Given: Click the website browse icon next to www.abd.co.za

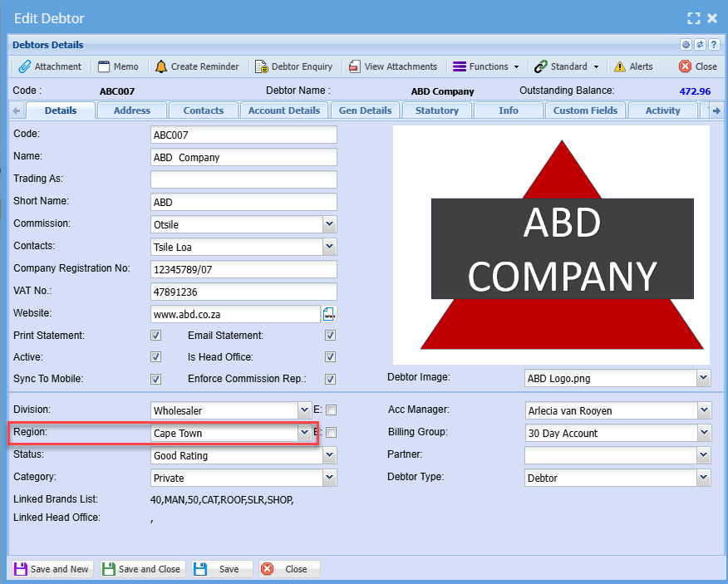Looking at the screenshot, I should coord(329,314).
